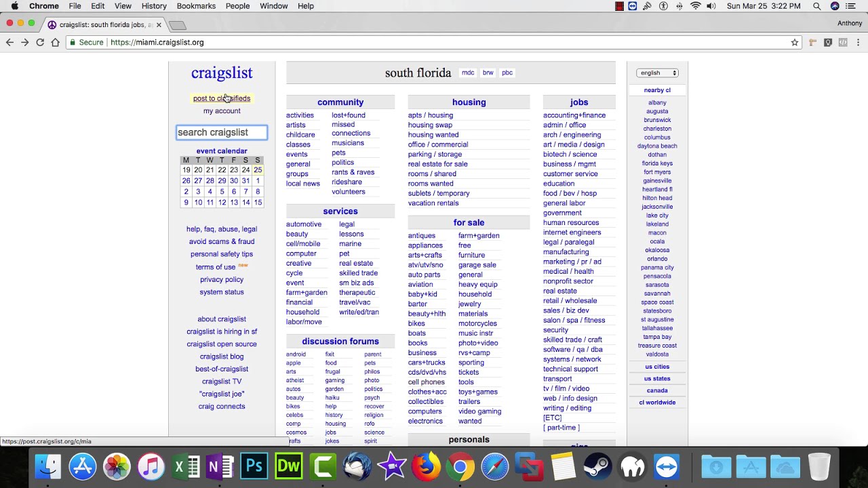868x488 pixels.
Task: Click the Wi-Fi status icon
Action: click(695, 6)
